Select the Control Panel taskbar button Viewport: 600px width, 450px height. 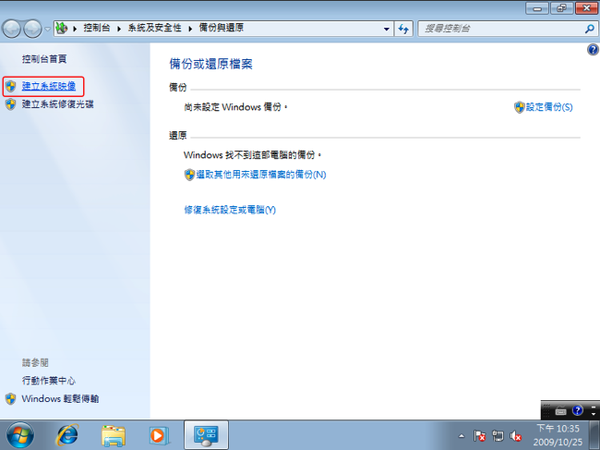click(206, 435)
